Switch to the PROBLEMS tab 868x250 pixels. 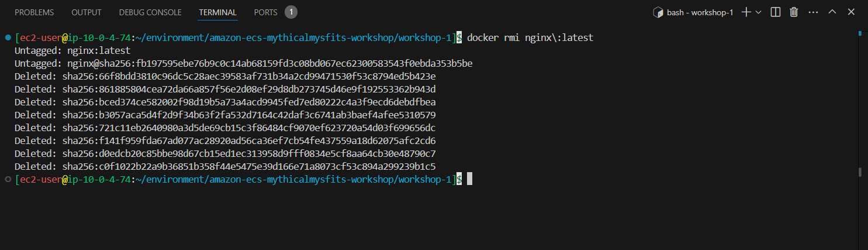point(34,12)
